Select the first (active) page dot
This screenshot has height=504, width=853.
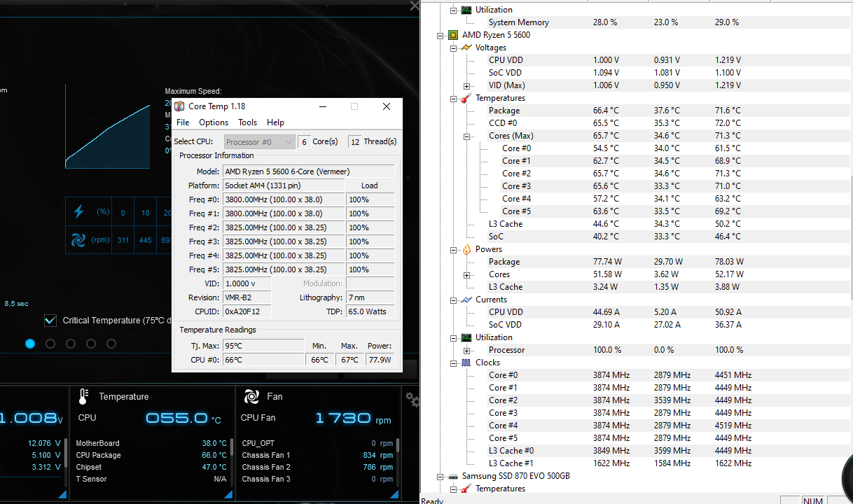click(x=30, y=344)
